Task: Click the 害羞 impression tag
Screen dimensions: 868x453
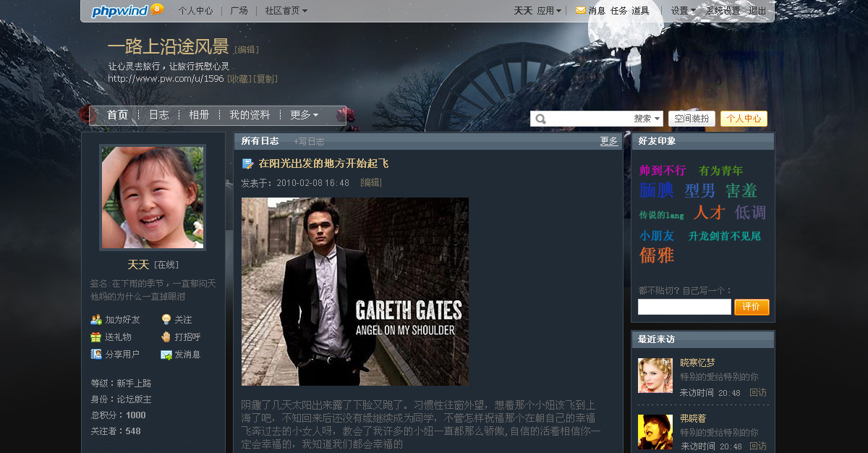Action: [741, 190]
